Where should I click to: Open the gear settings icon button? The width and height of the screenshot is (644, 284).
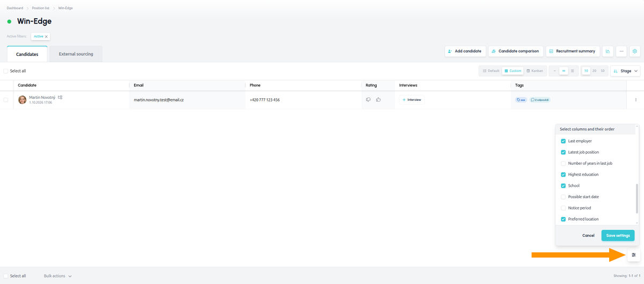click(x=635, y=51)
